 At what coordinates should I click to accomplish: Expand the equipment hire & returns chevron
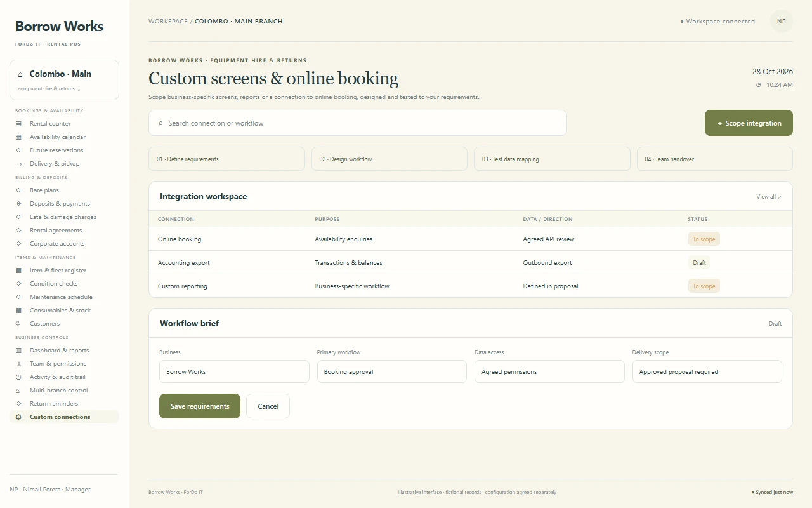79,90
